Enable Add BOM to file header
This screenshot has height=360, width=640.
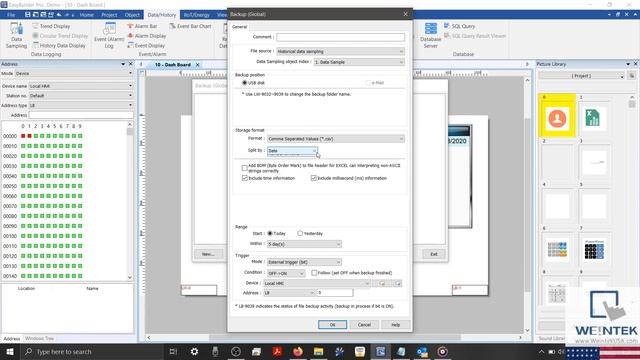[x=244, y=168]
